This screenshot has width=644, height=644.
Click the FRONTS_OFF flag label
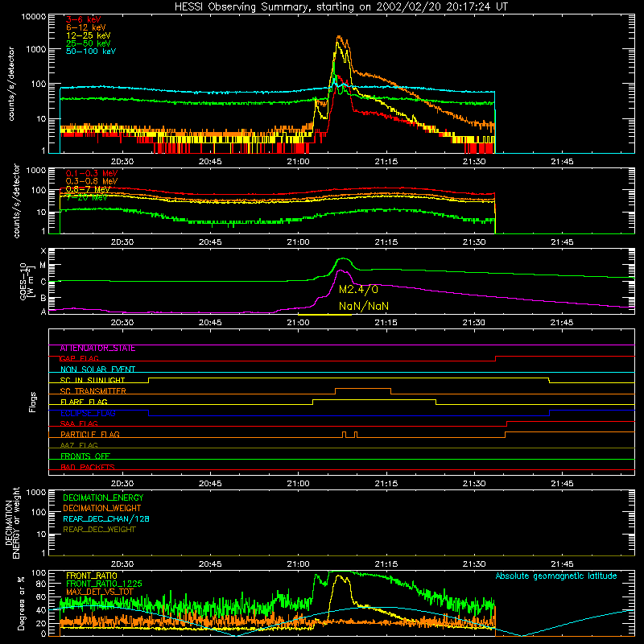[x=85, y=456]
